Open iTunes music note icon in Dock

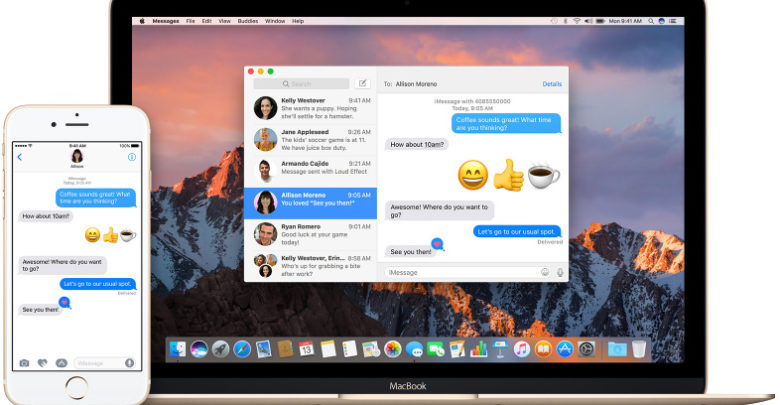coord(522,349)
